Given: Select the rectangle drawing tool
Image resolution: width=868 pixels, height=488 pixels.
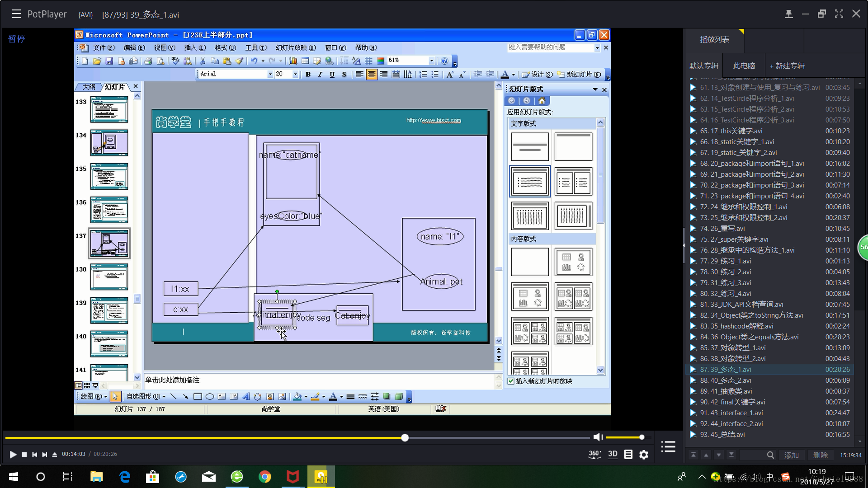Looking at the screenshot, I should [198, 397].
